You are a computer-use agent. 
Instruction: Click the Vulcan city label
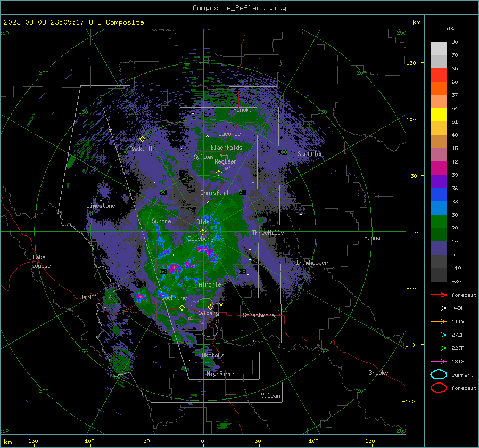coord(270,396)
